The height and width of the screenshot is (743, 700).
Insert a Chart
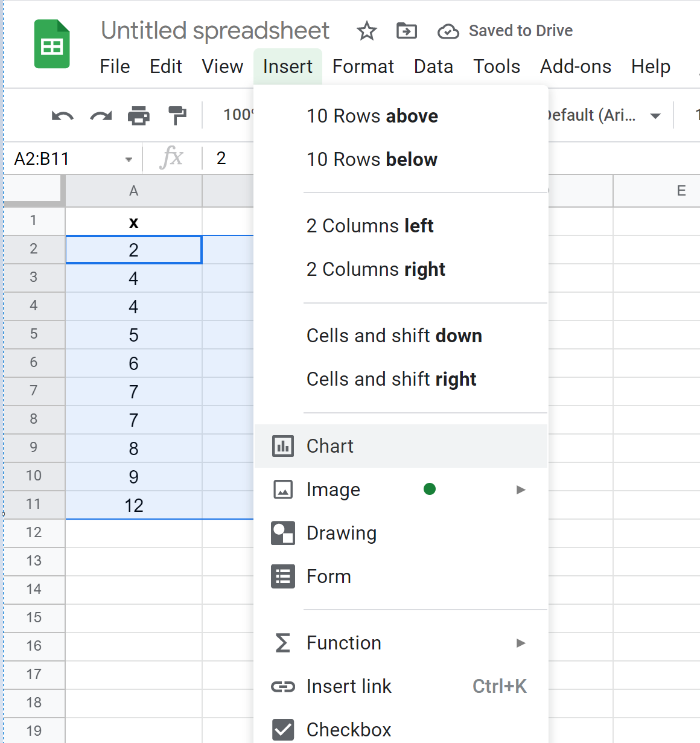click(330, 446)
